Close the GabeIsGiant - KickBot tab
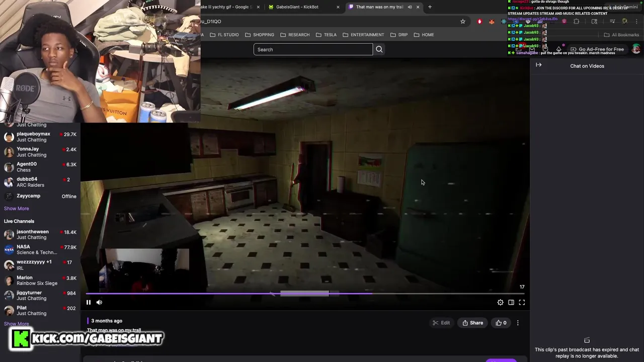 click(338, 7)
